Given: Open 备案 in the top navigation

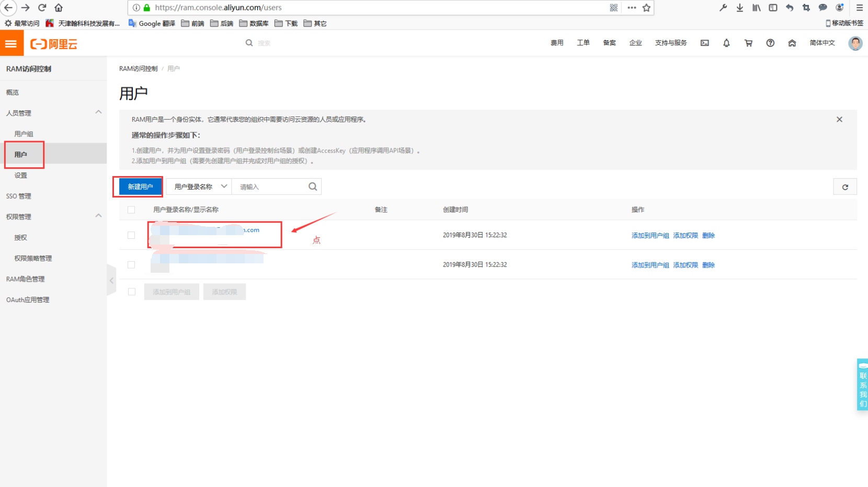Looking at the screenshot, I should pos(609,43).
